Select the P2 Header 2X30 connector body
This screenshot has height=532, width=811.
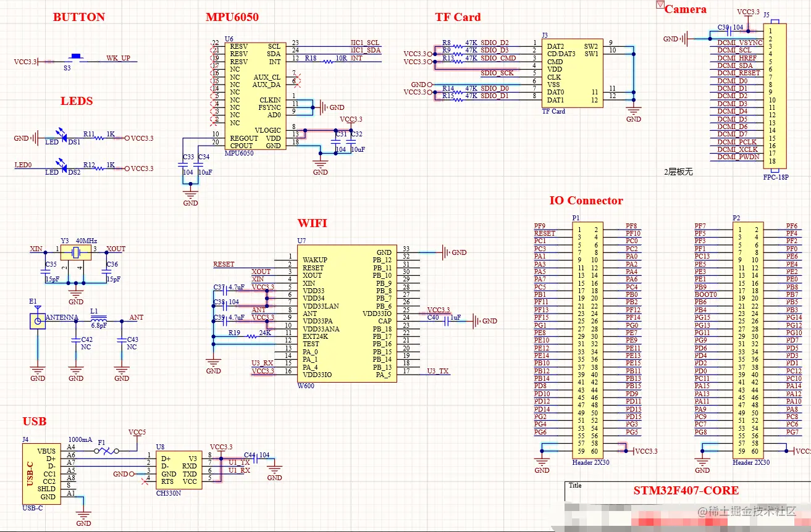[x=749, y=341]
